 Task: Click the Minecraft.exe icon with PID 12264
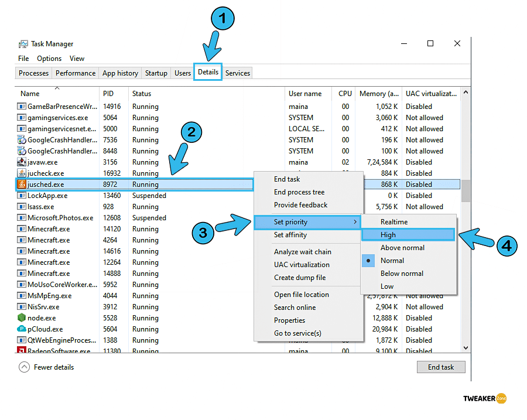(22, 262)
